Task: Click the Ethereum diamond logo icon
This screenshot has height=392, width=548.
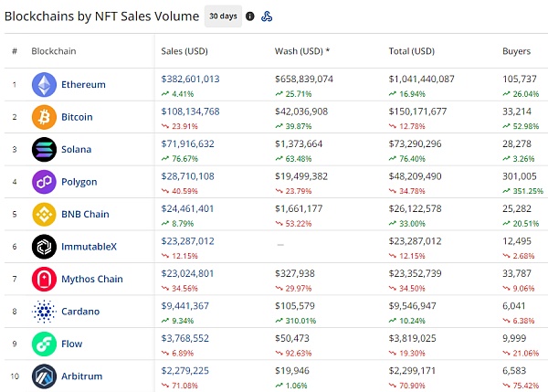Action: click(44, 85)
